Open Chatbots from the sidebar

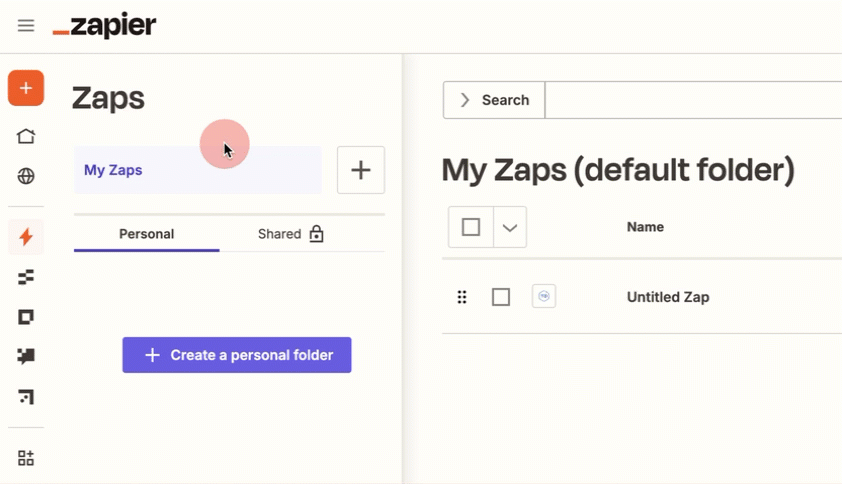click(x=26, y=356)
